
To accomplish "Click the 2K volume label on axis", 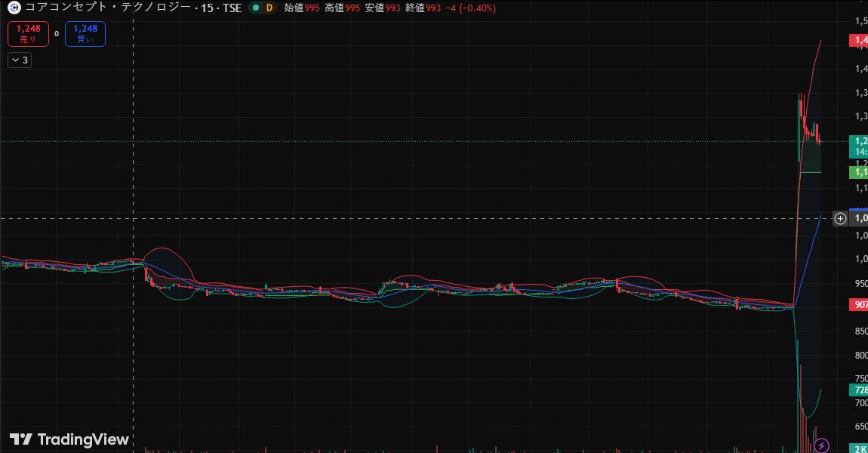I will [x=859, y=448].
